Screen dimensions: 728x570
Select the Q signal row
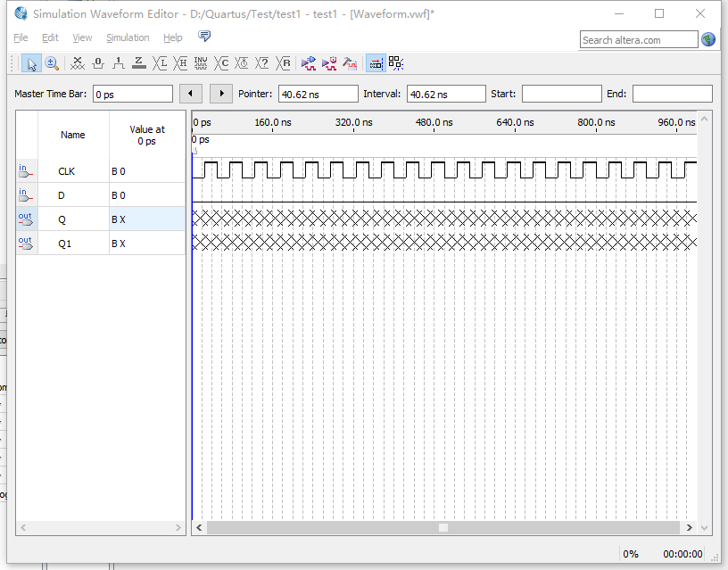[101, 219]
